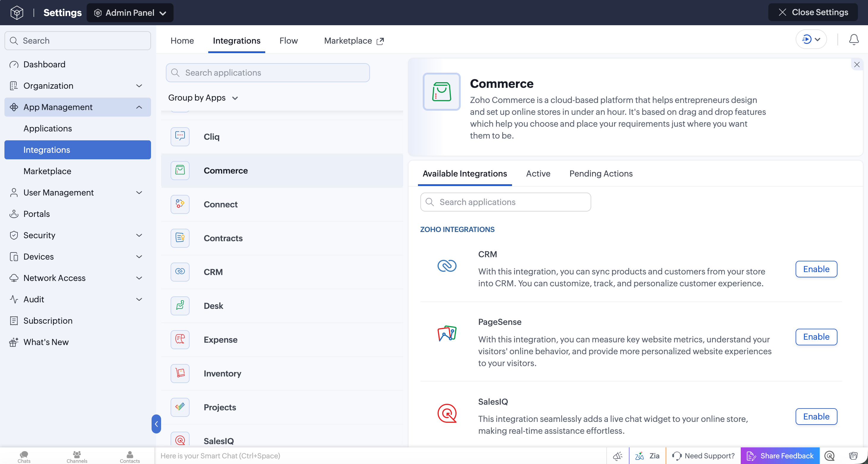Select the Available Integrations tab
Image resolution: width=868 pixels, height=464 pixels.
pyautogui.click(x=465, y=174)
